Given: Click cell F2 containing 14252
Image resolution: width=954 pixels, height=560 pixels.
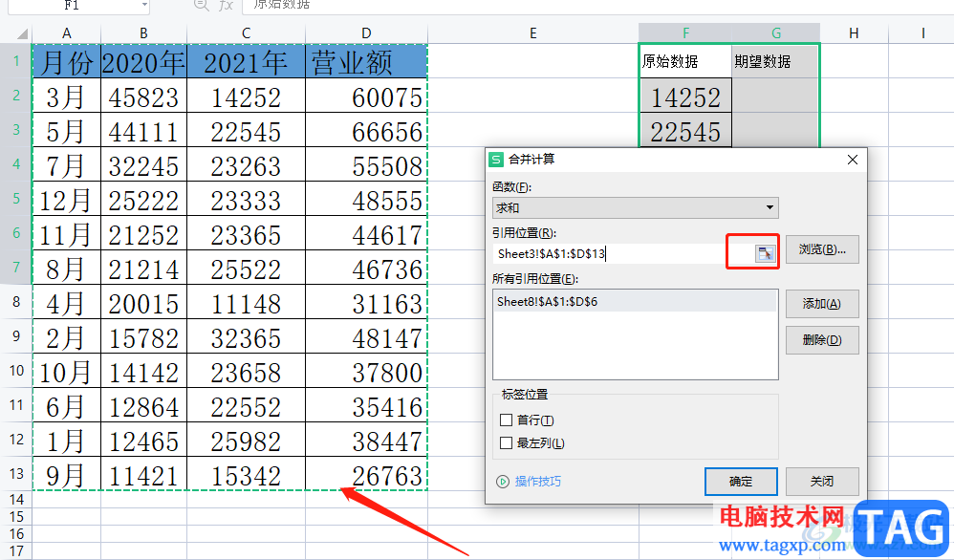Looking at the screenshot, I should click(685, 96).
